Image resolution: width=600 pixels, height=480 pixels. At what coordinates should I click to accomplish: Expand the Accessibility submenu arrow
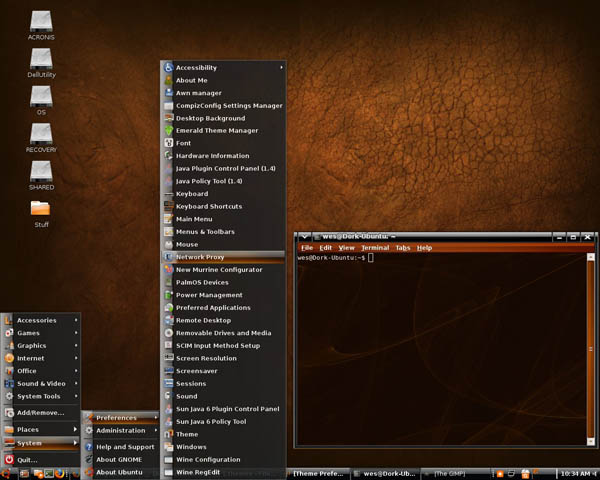(x=281, y=67)
